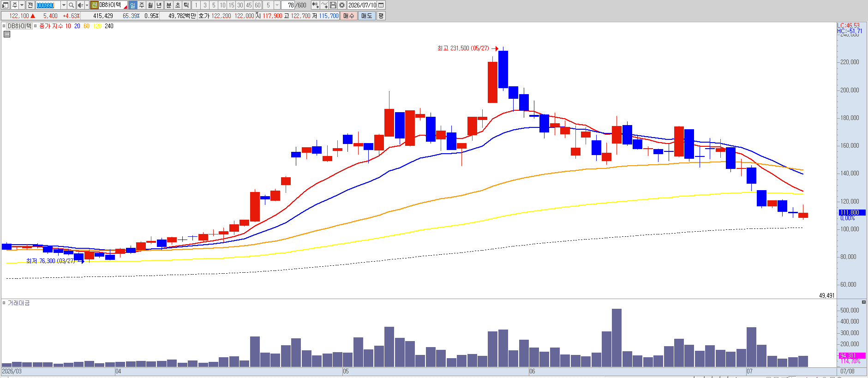This screenshot has height=378, width=868.
Task: Switch chart to weekly 주 period
Action: coord(142,5)
